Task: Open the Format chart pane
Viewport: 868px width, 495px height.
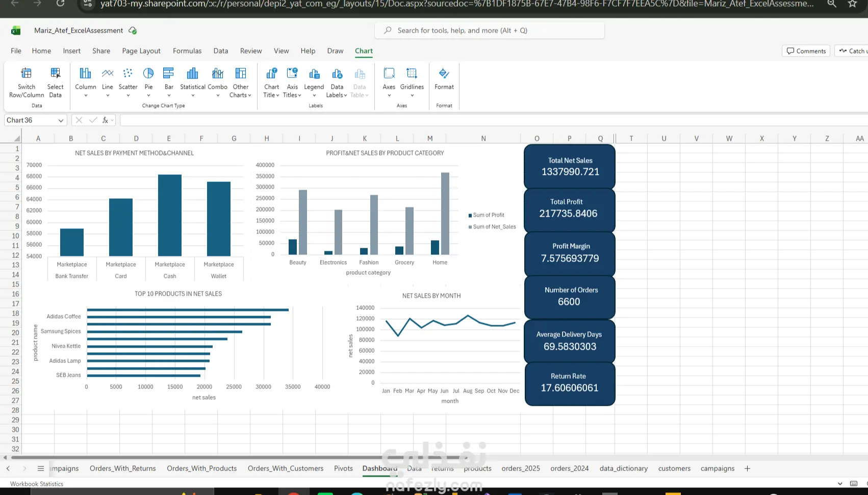Action: [444, 79]
